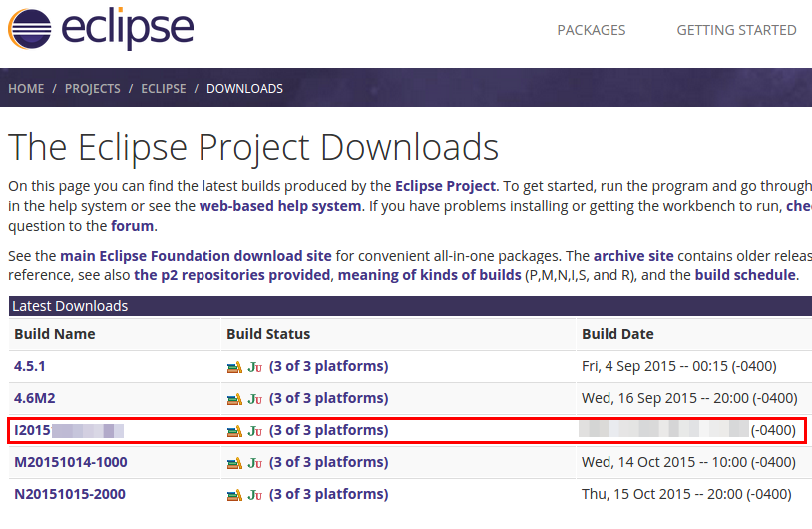Open build M20151014-1000 link
The width and height of the screenshot is (812, 529).
pyautogui.click(x=71, y=462)
